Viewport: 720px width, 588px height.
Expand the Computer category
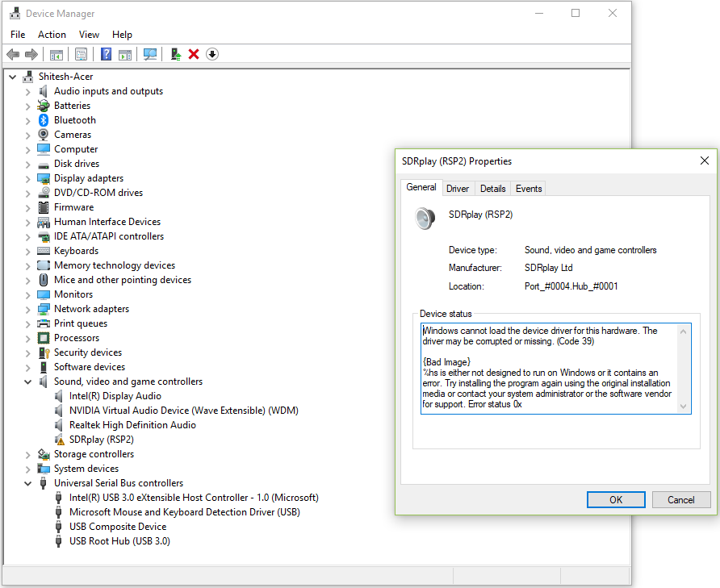(28, 150)
